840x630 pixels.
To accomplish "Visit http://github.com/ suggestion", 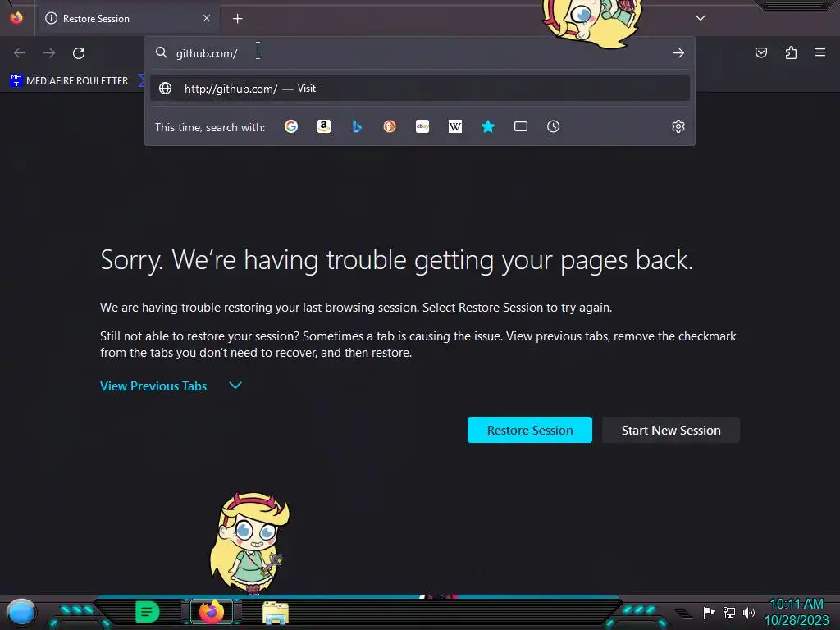I will pyautogui.click(x=420, y=89).
